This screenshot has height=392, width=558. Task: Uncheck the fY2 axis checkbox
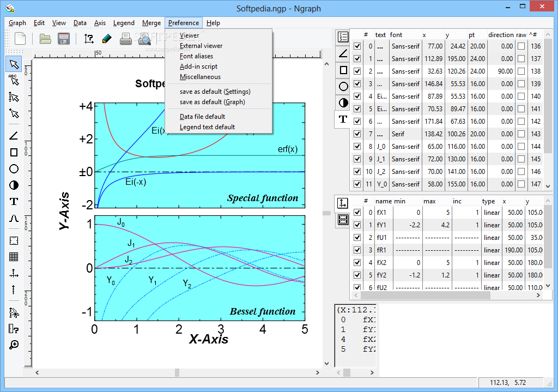[357, 275]
